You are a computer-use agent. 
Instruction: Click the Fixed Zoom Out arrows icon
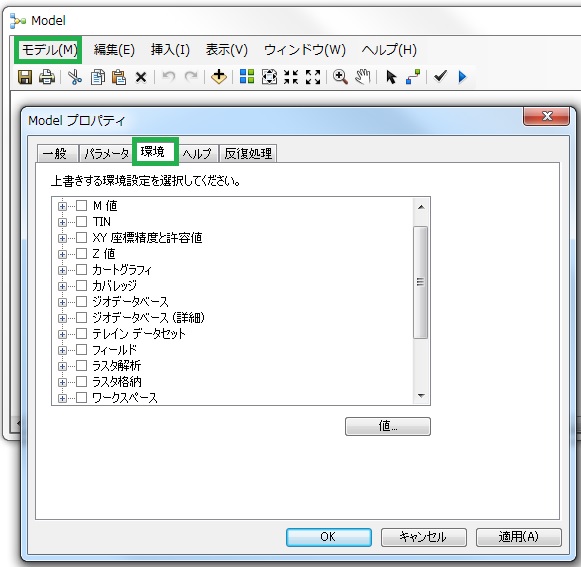tap(313, 77)
